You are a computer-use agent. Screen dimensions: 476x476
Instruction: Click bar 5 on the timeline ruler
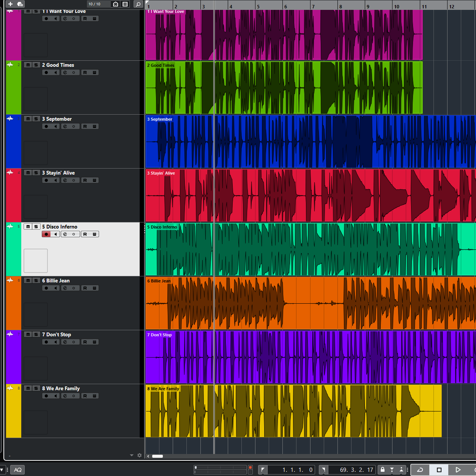(258, 6)
